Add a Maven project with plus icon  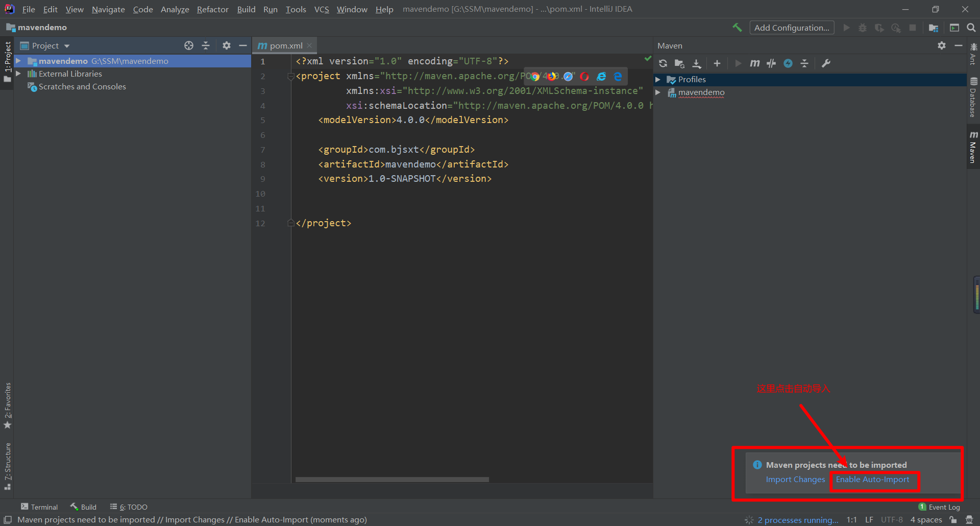(717, 63)
